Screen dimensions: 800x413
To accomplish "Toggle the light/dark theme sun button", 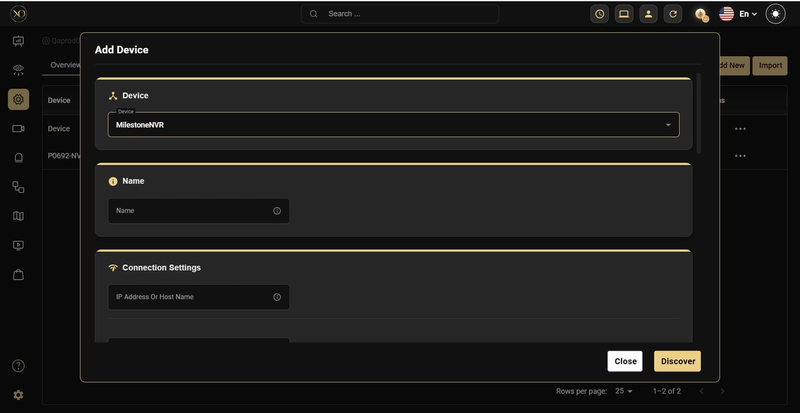I will point(776,14).
